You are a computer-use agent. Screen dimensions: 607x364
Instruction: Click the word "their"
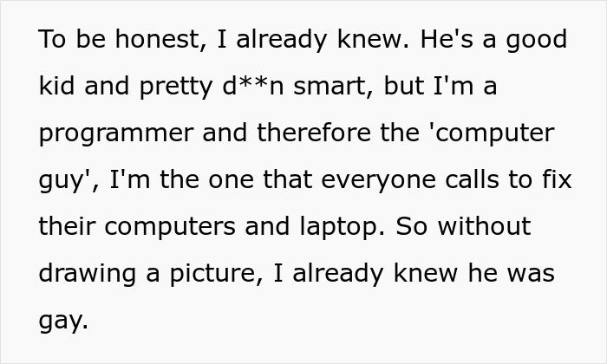(67, 226)
